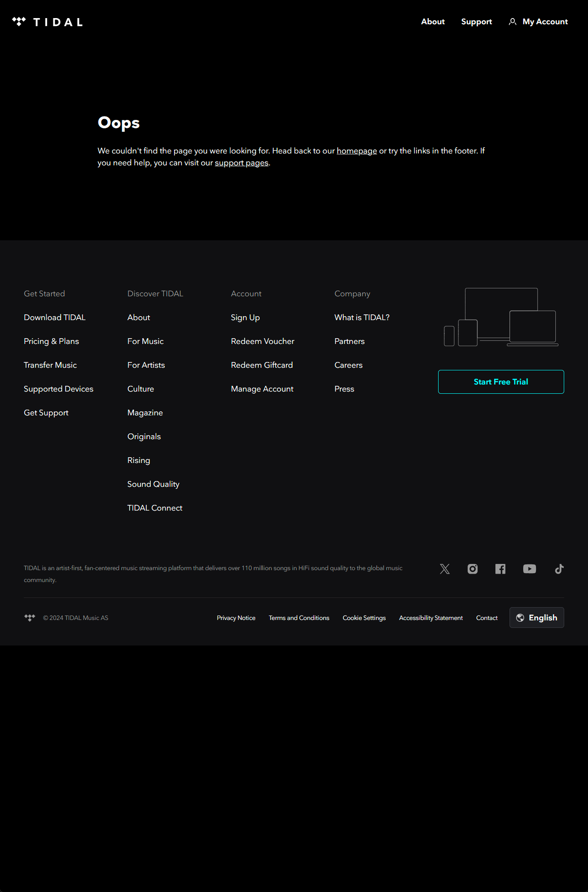
Task: Open TIDAL's YouTube icon
Action: point(529,569)
